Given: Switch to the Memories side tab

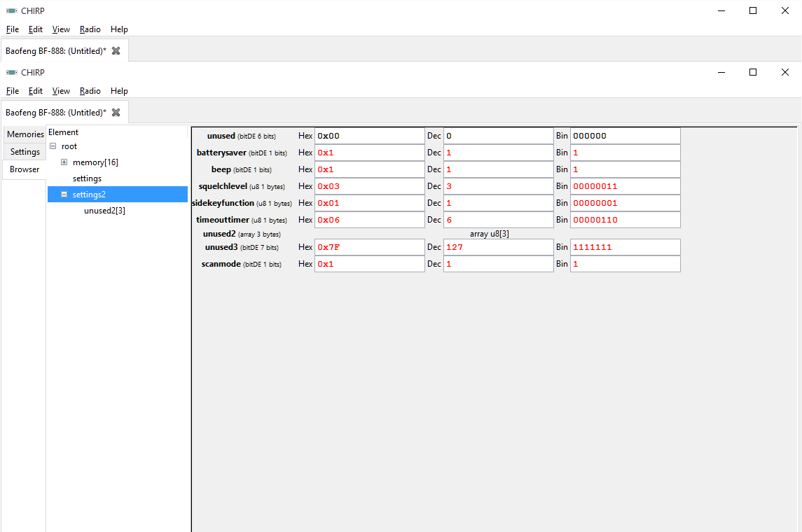Looking at the screenshot, I should point(25,134).
